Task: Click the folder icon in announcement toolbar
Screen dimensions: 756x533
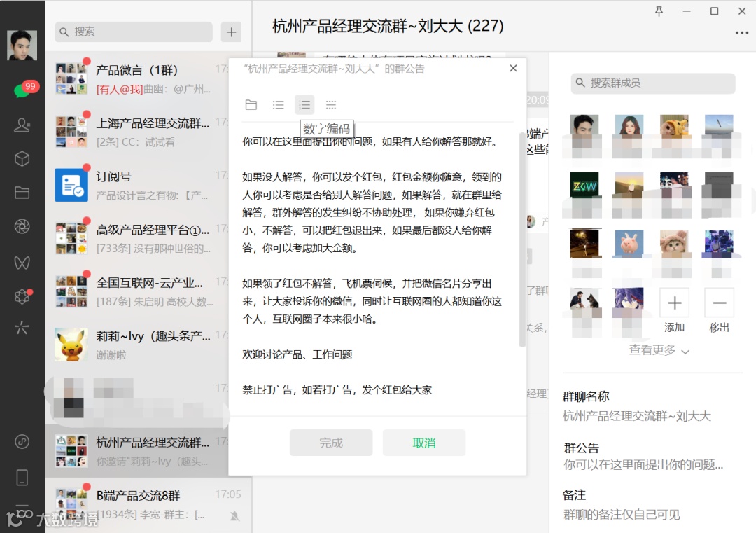Action: 251,104
